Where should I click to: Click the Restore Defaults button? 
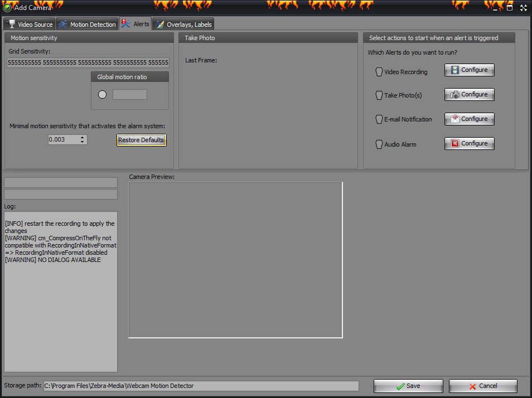pyautogui.click(x=141, y=139)
